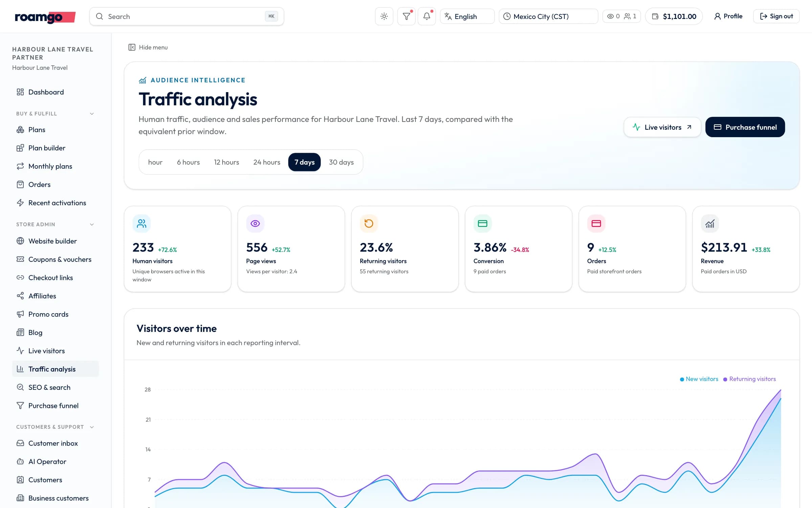The width and height of the screenshot is (812, 508).
Task: Select the hour time range
Action: pyautogui.click(x=155, y=162)
